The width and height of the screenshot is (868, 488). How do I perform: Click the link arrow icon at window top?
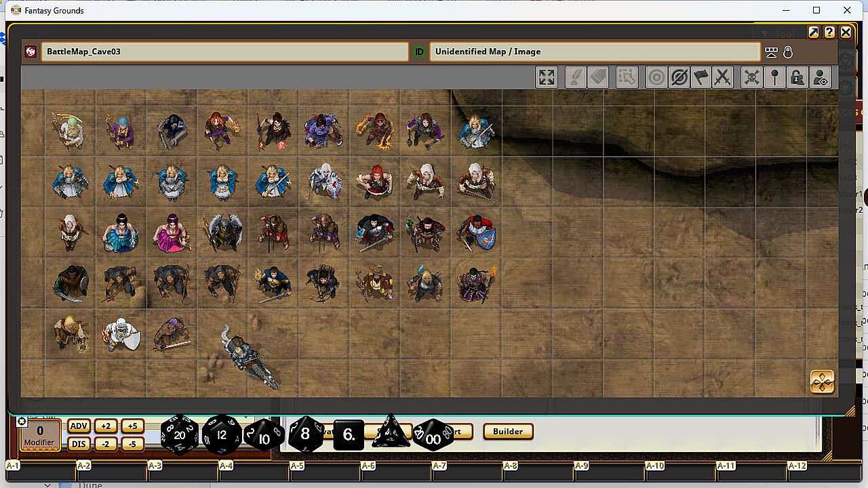[x=814, y=32]
